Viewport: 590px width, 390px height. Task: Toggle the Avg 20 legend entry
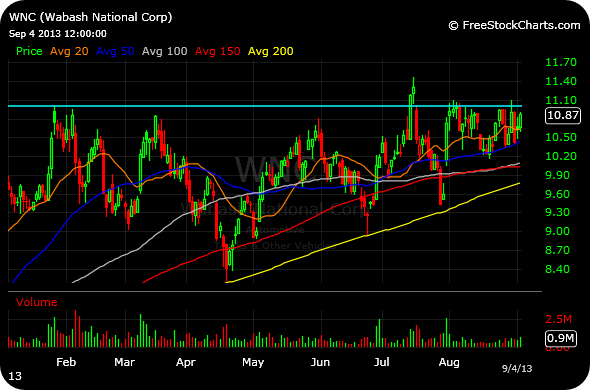pos(69,51)
